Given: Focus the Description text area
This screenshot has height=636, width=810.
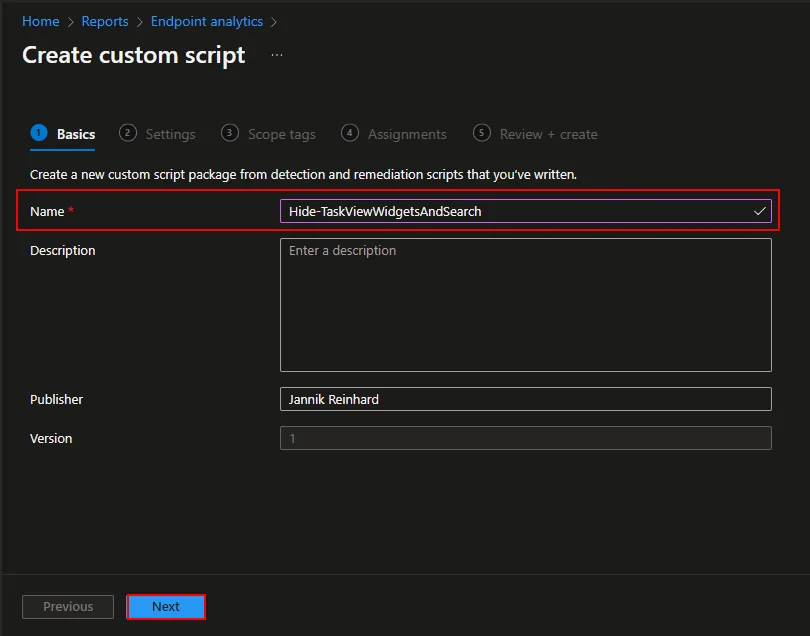Looking at the screenshot, I should pos(525,305).
